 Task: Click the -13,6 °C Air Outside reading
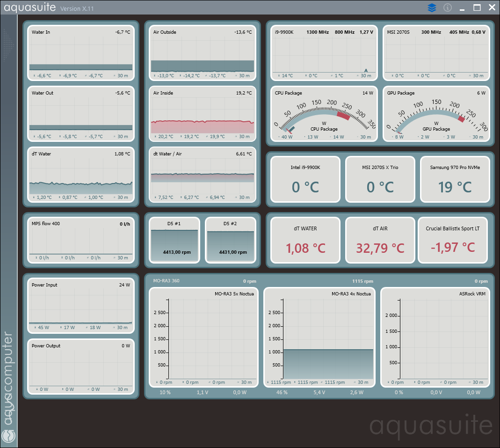[243, 32]
